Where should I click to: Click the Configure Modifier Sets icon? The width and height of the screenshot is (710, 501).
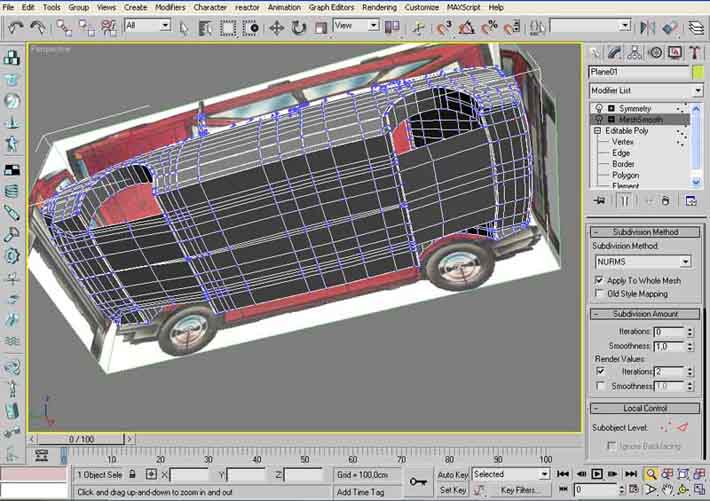[690, 200]
